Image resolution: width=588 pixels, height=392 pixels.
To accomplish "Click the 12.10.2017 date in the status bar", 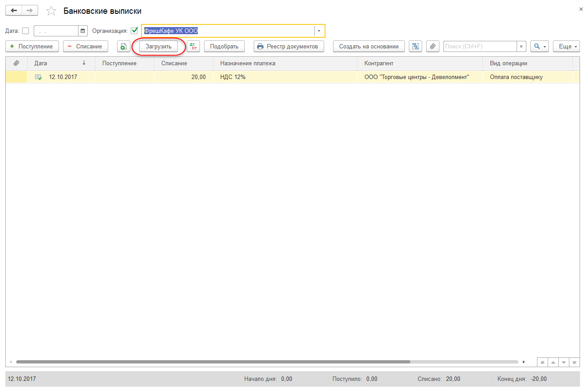I will [22, 379].
